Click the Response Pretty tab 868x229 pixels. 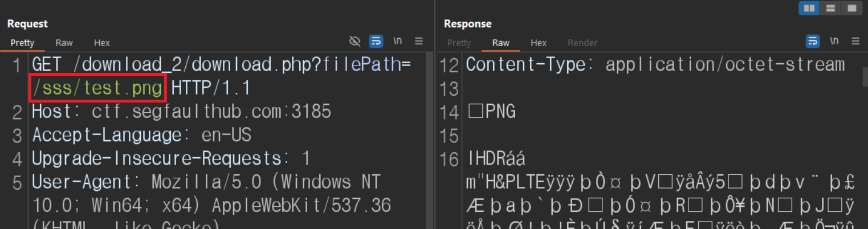[459, 43]
